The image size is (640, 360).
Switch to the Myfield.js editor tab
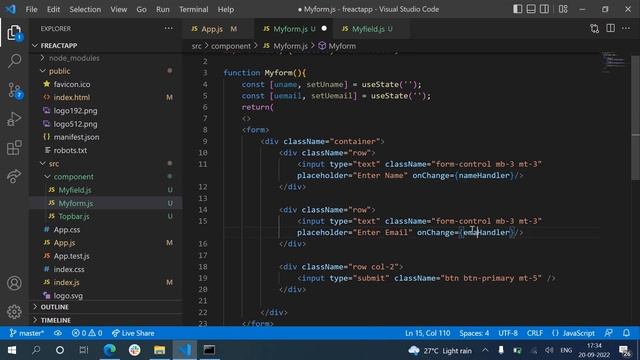pyautogui.click(x=372, y=29)
